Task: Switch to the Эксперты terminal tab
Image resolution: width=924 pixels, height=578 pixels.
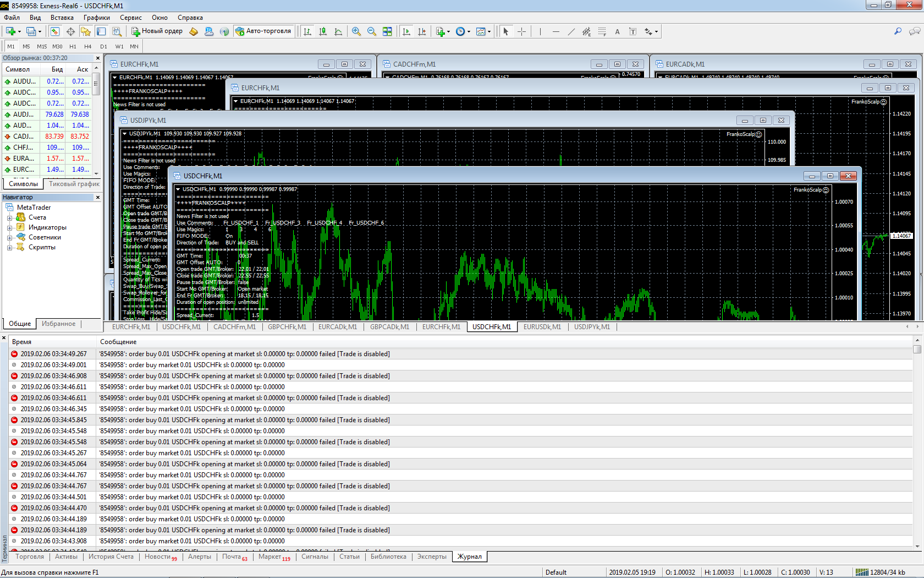Action: pos(432,557)
